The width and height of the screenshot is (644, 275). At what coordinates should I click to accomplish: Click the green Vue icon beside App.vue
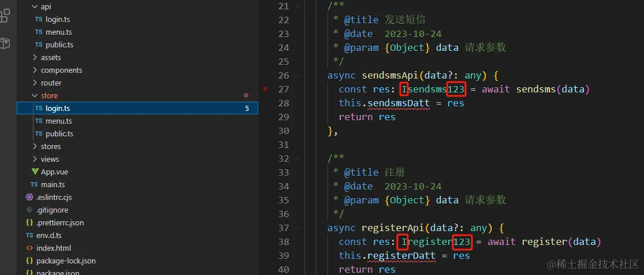point(35,172)
